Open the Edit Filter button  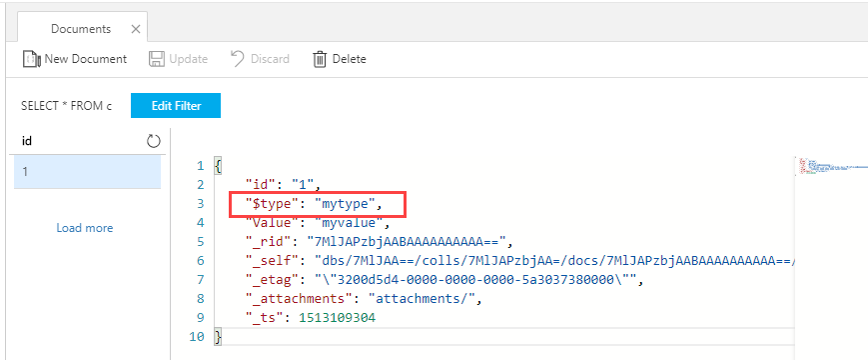click(176, 106)
